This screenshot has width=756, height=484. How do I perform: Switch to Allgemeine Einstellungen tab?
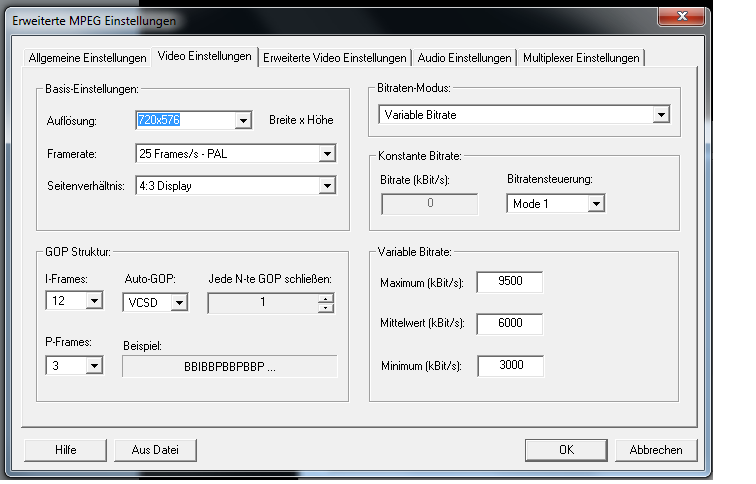[x=87, y=58]
